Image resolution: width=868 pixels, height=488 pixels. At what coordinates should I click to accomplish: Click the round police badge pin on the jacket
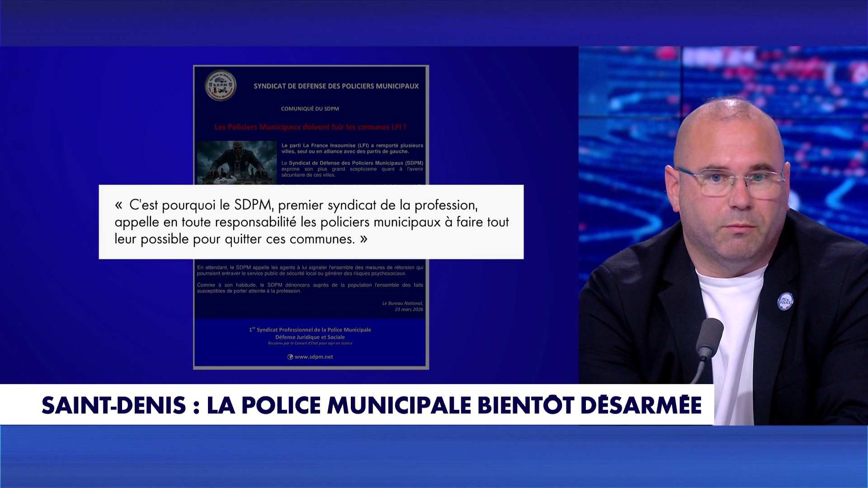[x=786, y=301]
